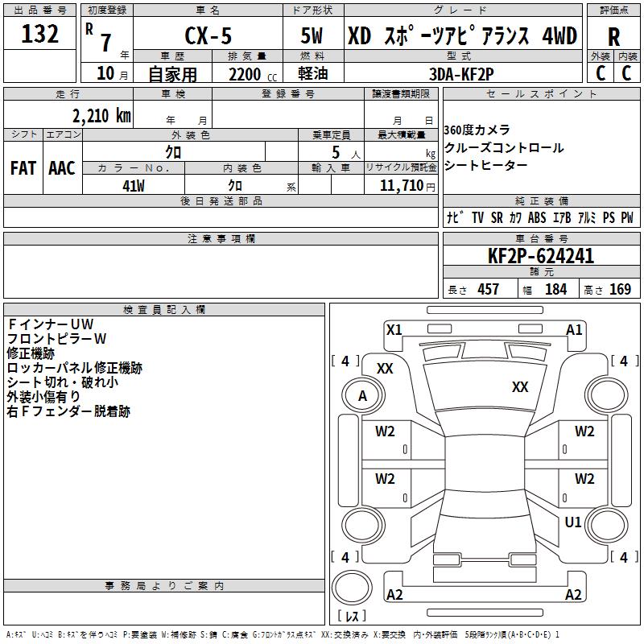644x644 pixels.
Task: Click the circled A on the front wheel
Action: (362, 396)
